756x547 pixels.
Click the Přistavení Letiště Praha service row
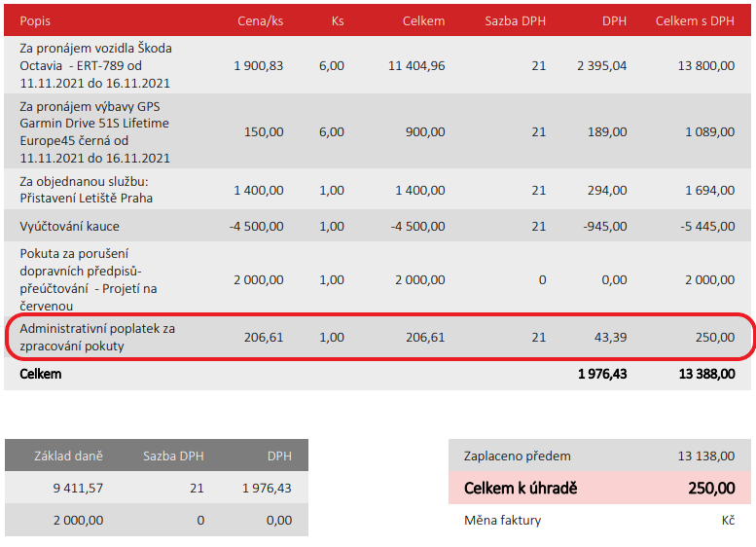86,190
